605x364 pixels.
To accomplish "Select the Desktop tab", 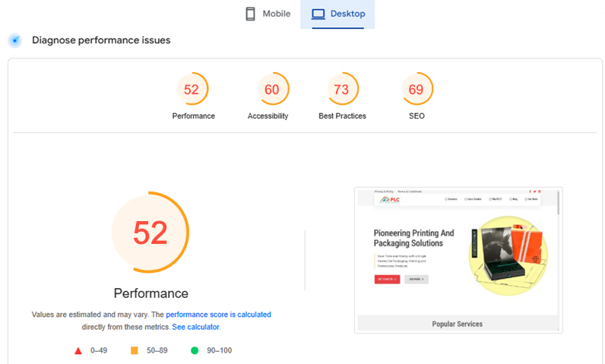I will [337, 14].
